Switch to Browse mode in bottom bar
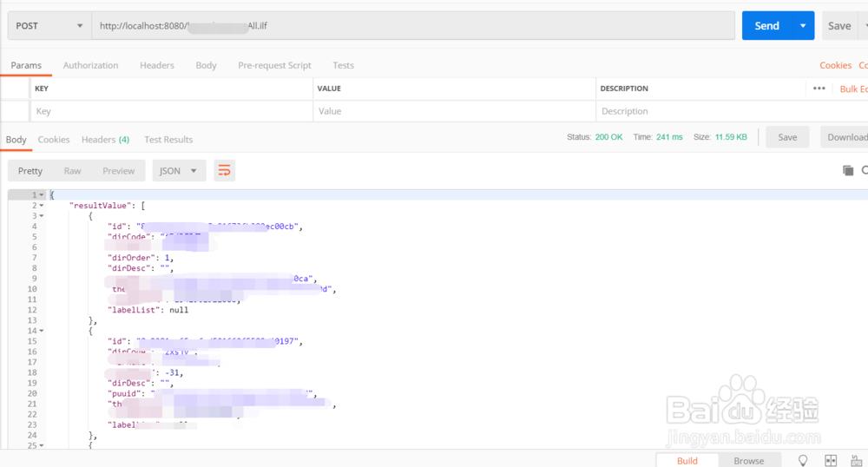Viewport: 868px width, 467px height. coord(748,460)
